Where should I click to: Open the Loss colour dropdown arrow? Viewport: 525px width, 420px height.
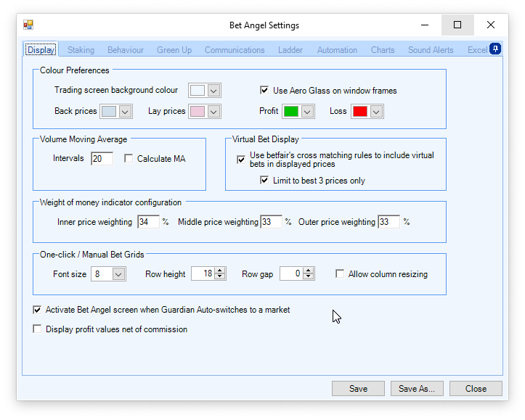[x=376, y=112]
